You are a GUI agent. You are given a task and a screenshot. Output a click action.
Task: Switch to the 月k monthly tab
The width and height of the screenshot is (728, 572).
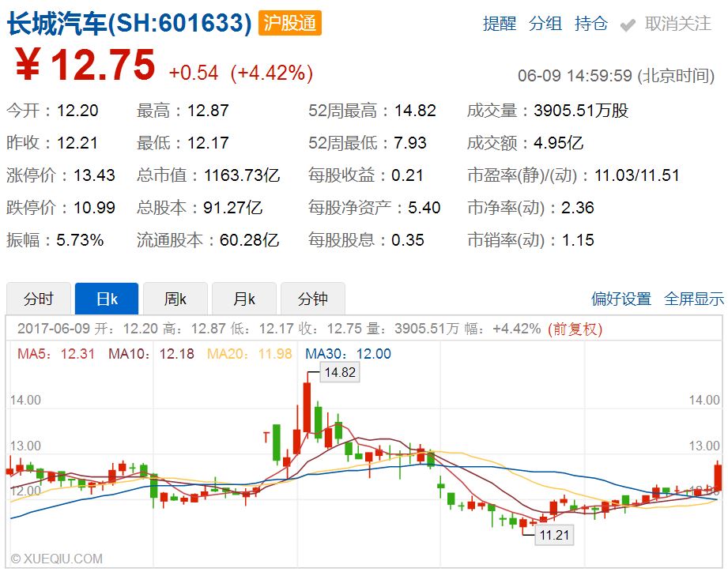coord(244,299)
